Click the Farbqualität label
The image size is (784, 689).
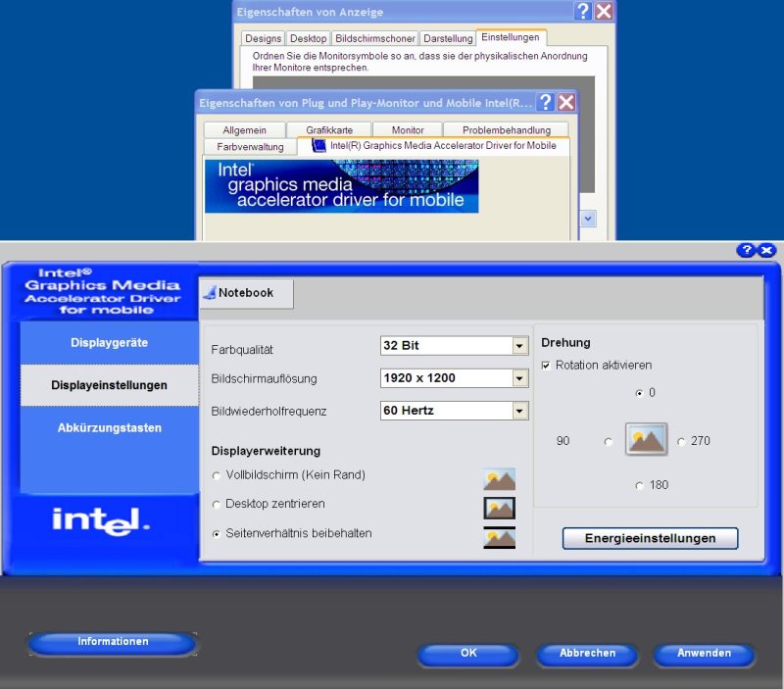click(x=242, y=350)
